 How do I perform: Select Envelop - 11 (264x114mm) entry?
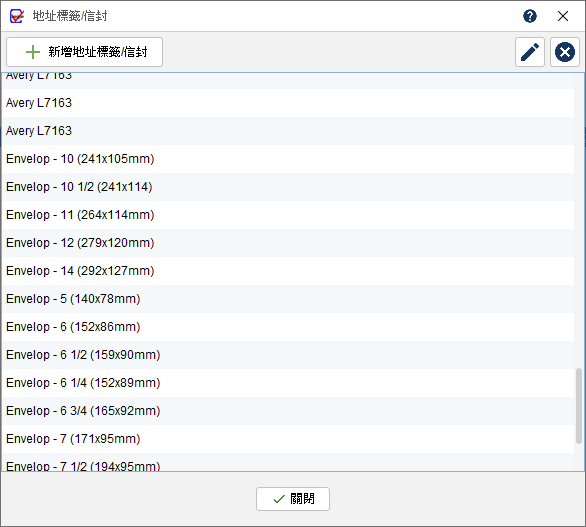288,215
